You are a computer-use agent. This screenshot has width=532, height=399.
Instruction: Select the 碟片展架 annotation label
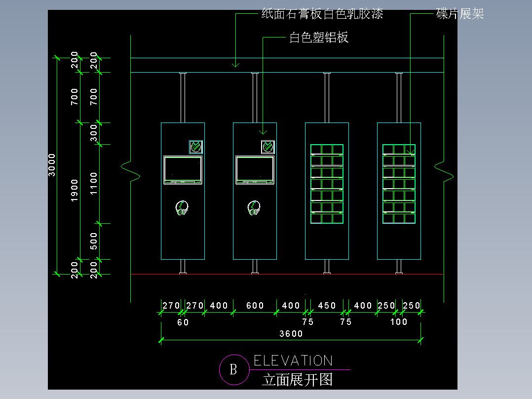pos(460,14)
